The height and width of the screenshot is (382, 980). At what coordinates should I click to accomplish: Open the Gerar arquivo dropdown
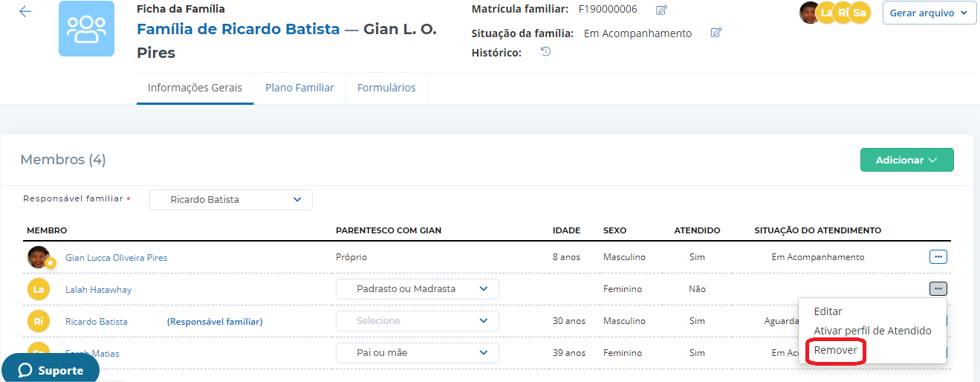(x=929, y=13)
